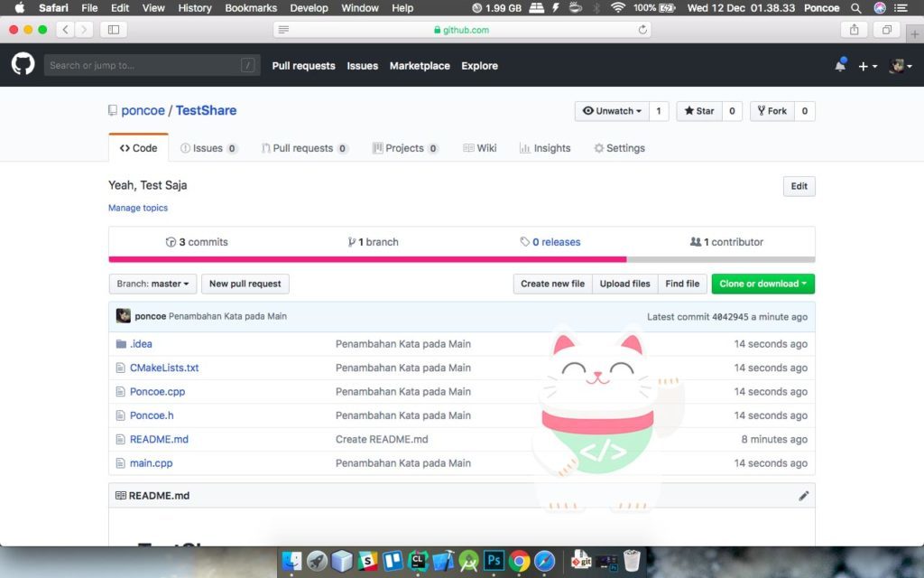Screen dimensions: 924x578
Task: Open the Bookmarks menu
Action: point(251,8)
